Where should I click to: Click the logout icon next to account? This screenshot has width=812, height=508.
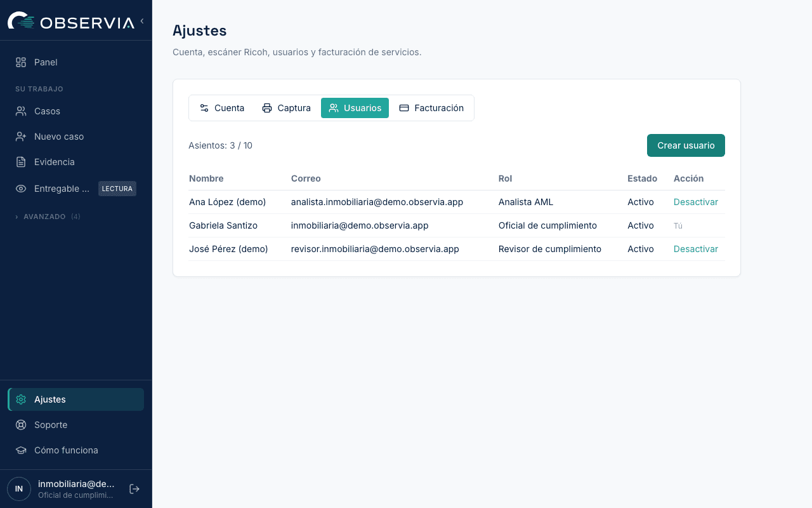pos(134,489)
